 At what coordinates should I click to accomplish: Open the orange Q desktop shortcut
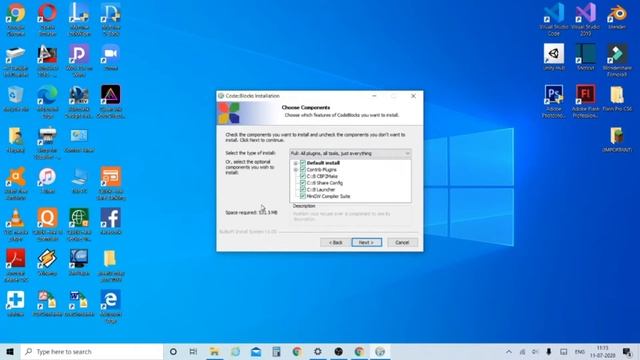47,224
